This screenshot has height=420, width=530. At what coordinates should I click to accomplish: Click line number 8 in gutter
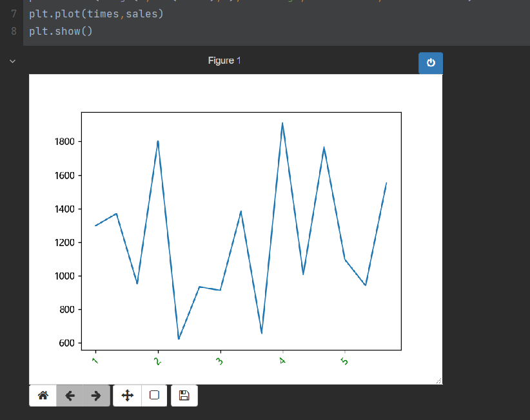(14, 31)
